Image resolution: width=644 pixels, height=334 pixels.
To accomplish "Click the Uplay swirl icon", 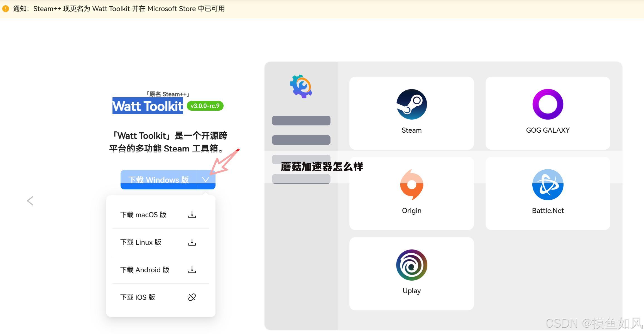I will 412,265.
